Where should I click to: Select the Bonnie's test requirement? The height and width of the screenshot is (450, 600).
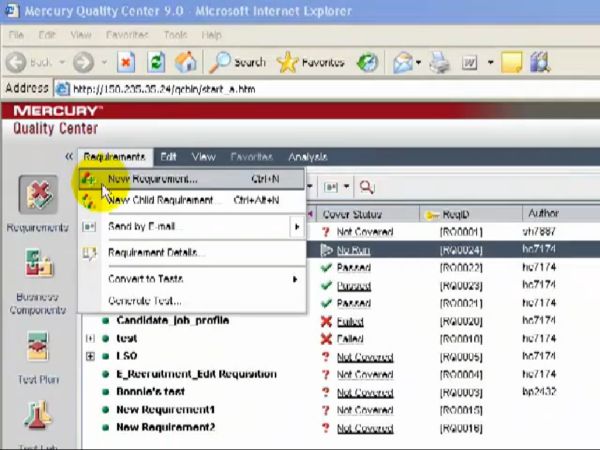pos(150,391)
